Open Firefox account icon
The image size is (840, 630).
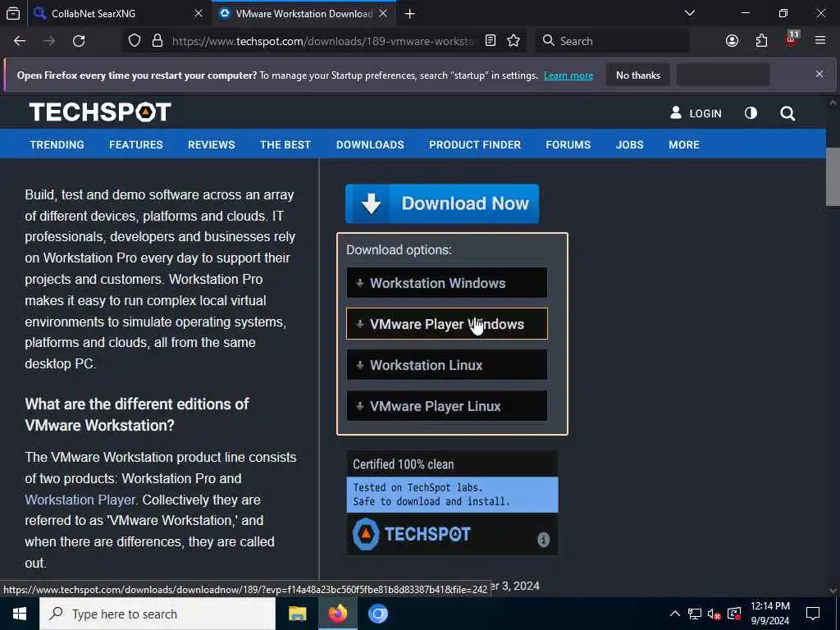click(x=732, y=41)
